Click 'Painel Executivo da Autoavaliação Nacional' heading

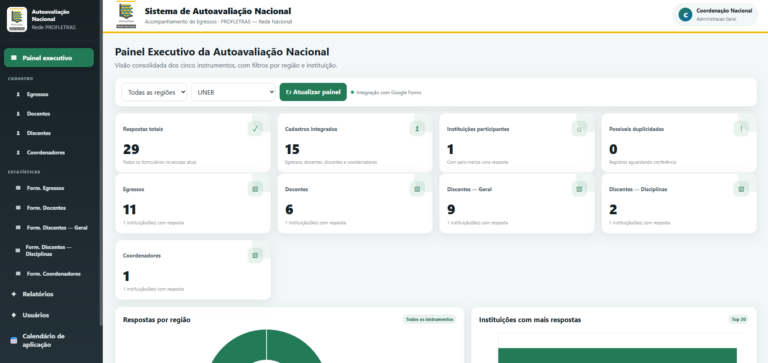pos(222,52)
